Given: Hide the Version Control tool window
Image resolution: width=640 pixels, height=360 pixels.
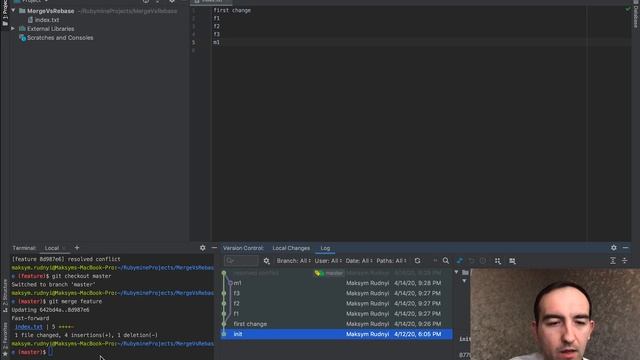Looking at the screenshot, I should pyautogui.click(x=625, y=248).
